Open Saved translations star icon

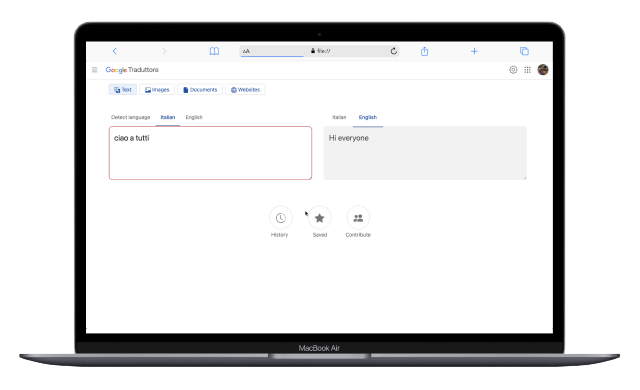tap(320, 218)
